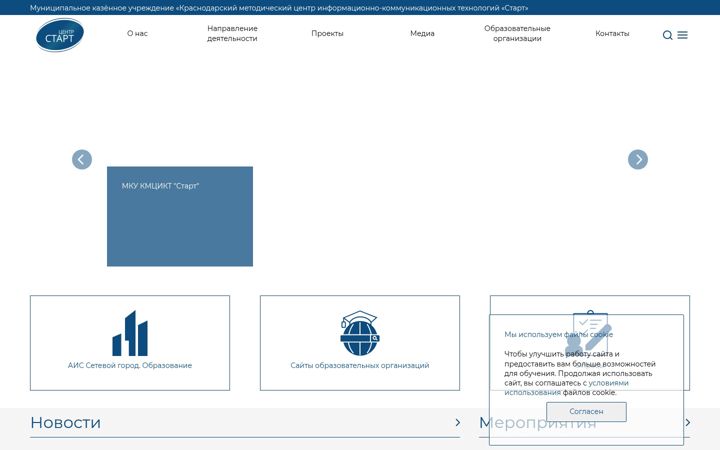Click the Мы используем файлы cookie heading
This screenshot has width=720, height=450.
point(558,334)
